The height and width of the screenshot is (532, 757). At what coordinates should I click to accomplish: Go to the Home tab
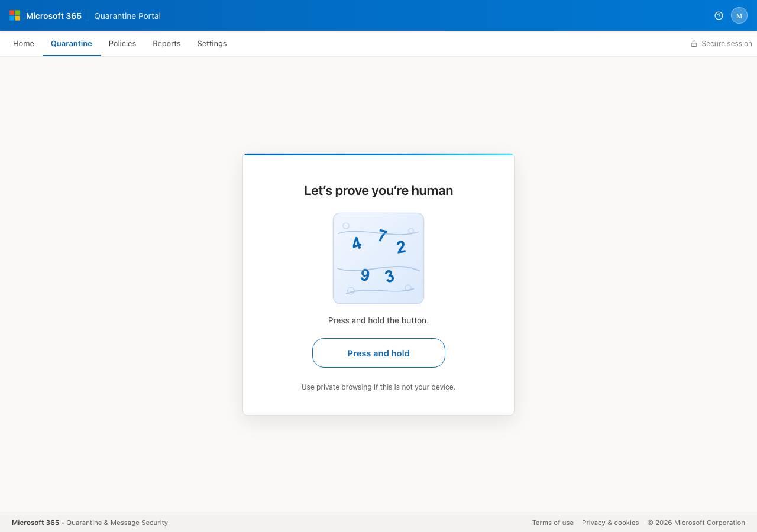click(x=24, y=44)
